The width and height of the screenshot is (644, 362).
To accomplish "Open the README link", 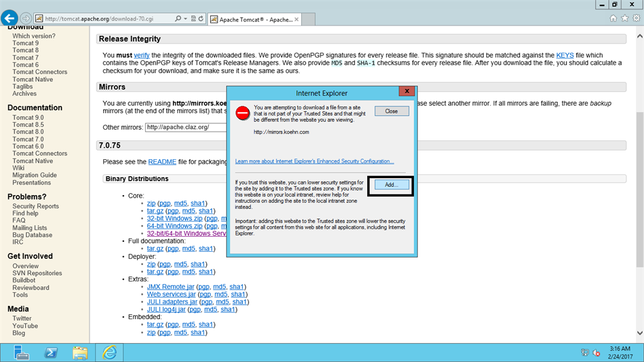I will click(162, 162).
